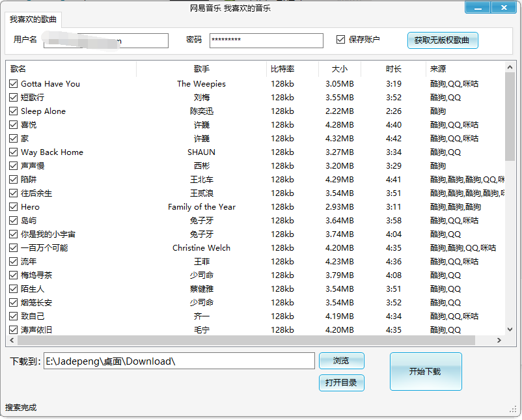The image size is (522, 420).
Task: Click the horizontal scrollbar right arrow
Action: (x=499, y=340)
